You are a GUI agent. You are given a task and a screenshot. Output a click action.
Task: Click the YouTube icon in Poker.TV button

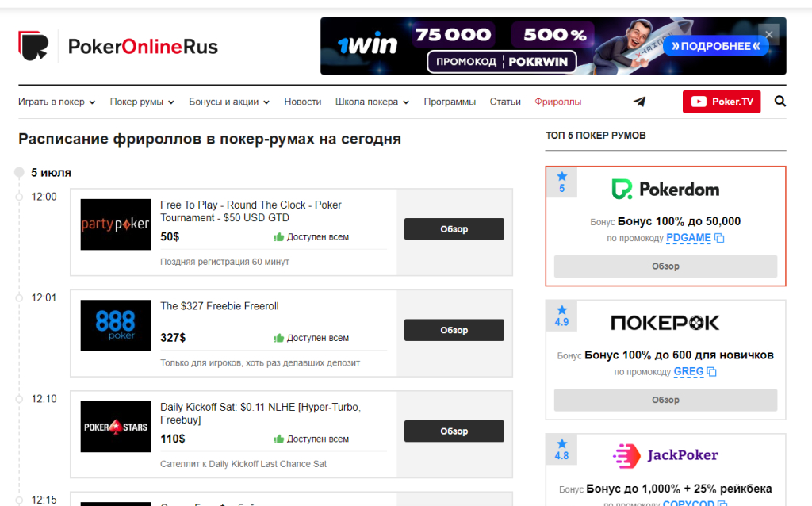pos(699,102)
